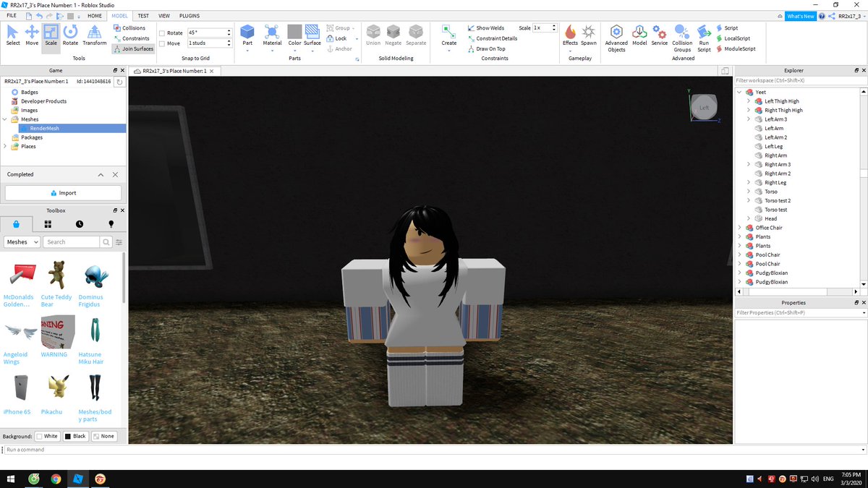This screenshot has width=868, height=488.
Task: Open Advanced Objects
Action: point(616,38)
